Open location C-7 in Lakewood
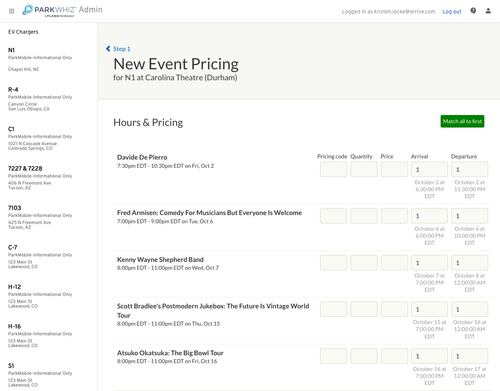The height and width of the screenshot is (391, 500). (40, 257)
